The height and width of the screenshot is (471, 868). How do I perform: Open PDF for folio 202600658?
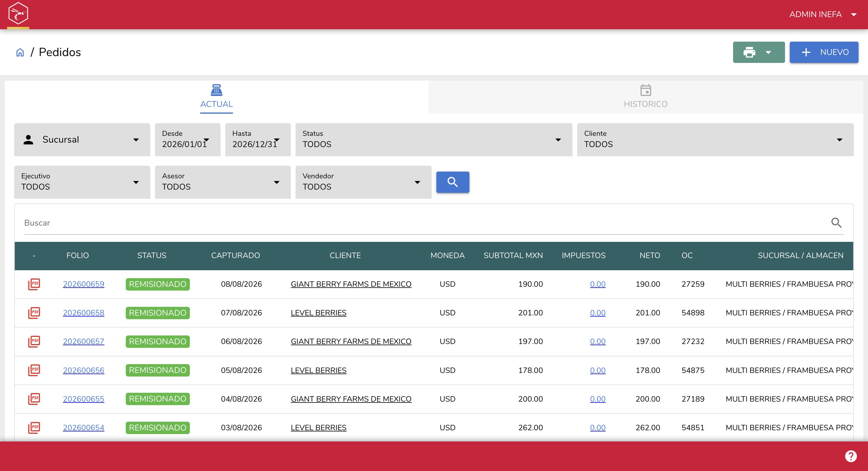34,313
